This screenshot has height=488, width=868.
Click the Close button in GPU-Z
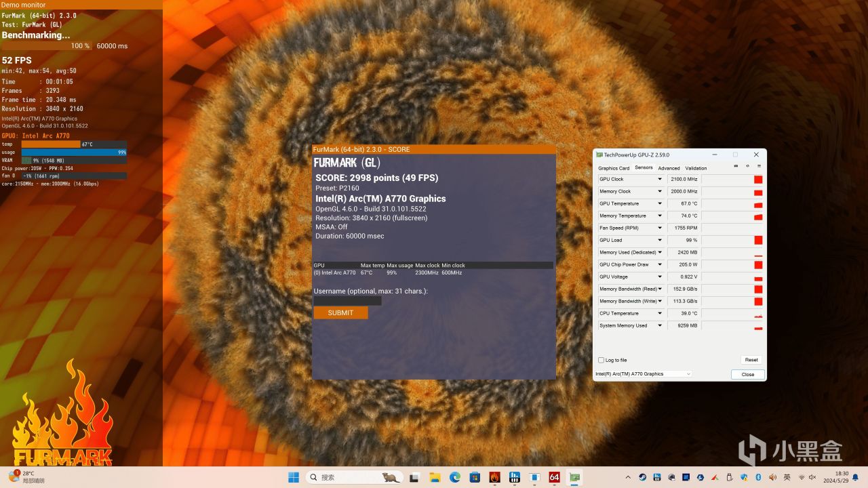(x=748, y=374)
